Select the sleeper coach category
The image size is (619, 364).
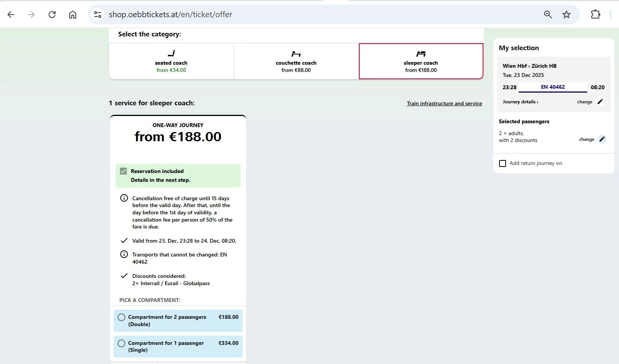click(x=421, y=61)
